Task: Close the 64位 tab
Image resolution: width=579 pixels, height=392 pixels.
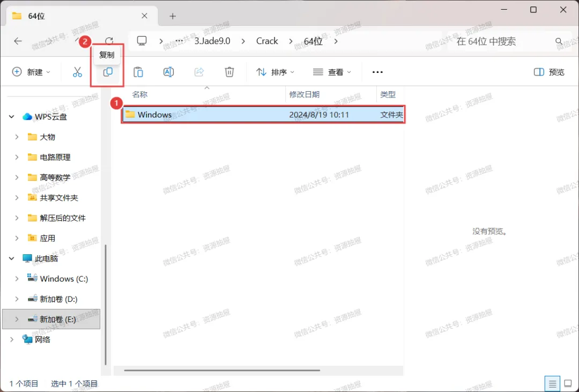Action: click(144, 16)
